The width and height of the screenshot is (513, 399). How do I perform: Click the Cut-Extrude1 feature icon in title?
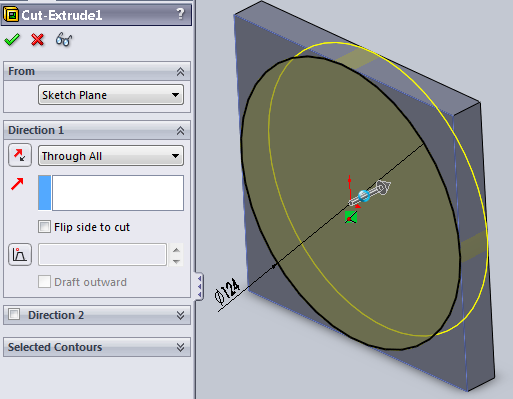(x=11, y=15)
